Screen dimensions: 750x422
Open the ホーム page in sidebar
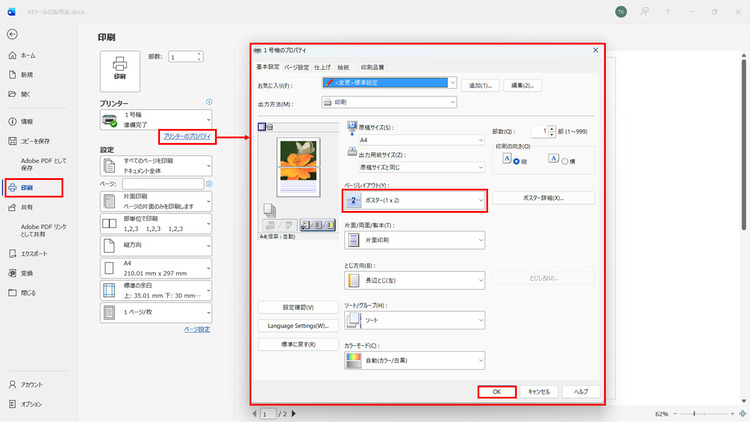coord(22,56)
